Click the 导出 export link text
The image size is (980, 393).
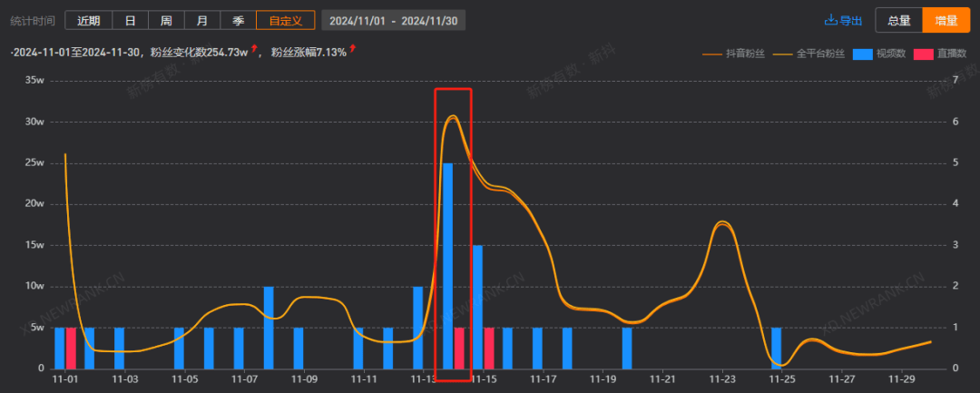850,20
